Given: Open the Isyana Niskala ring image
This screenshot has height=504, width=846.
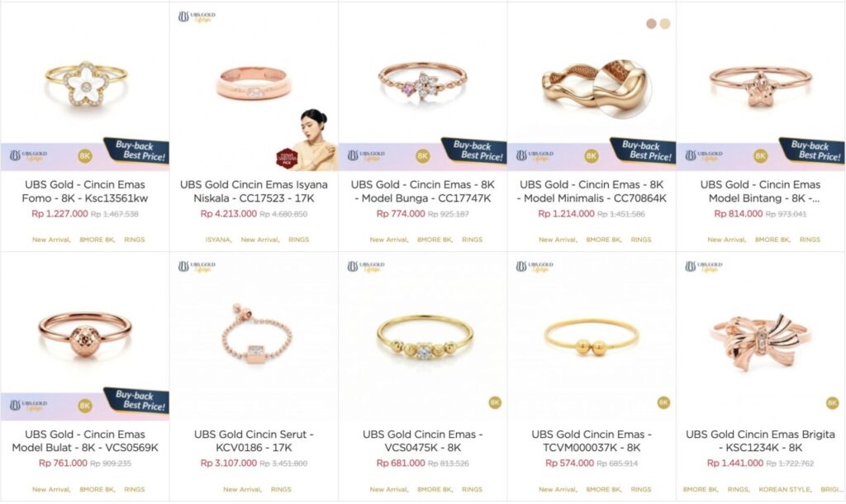Looking at the screenshot, I should (254, 85).
